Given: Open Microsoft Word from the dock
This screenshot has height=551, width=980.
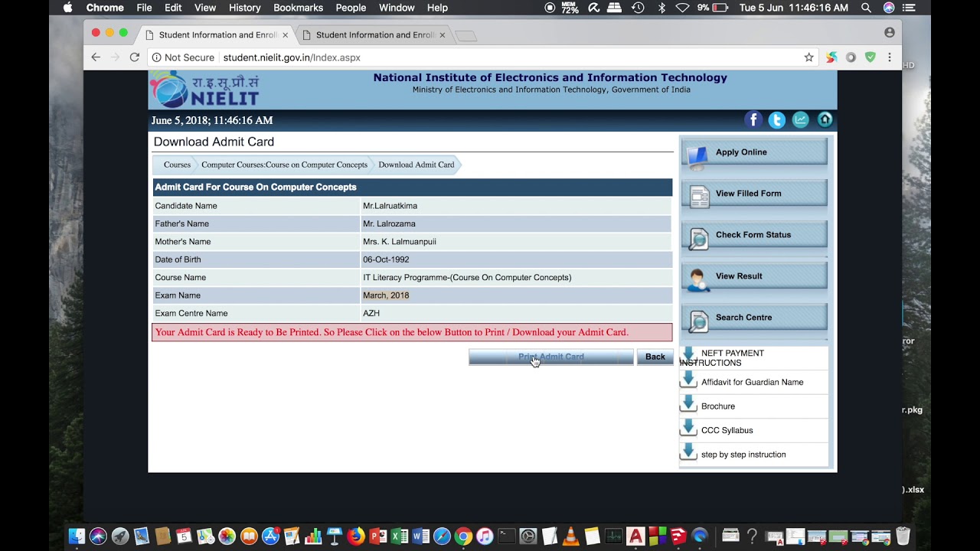Looking at the screenshot, I should pos(420,536).
